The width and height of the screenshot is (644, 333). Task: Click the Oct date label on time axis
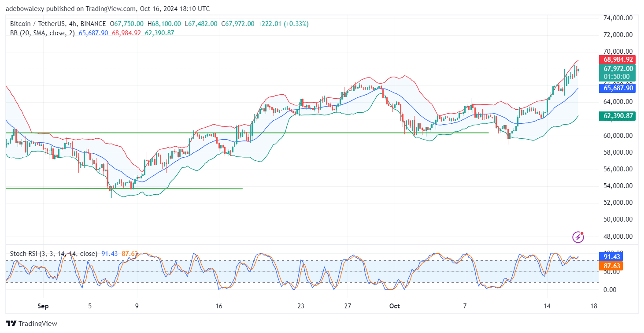tap(395, 306)
